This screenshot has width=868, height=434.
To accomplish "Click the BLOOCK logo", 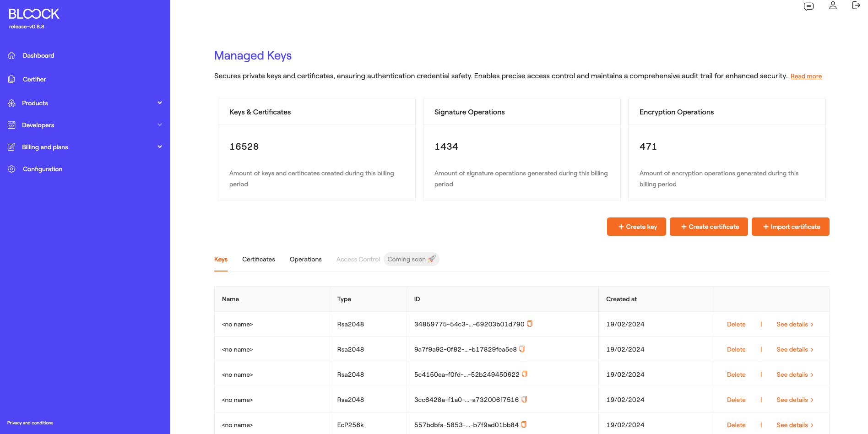I will pos(34,14).
